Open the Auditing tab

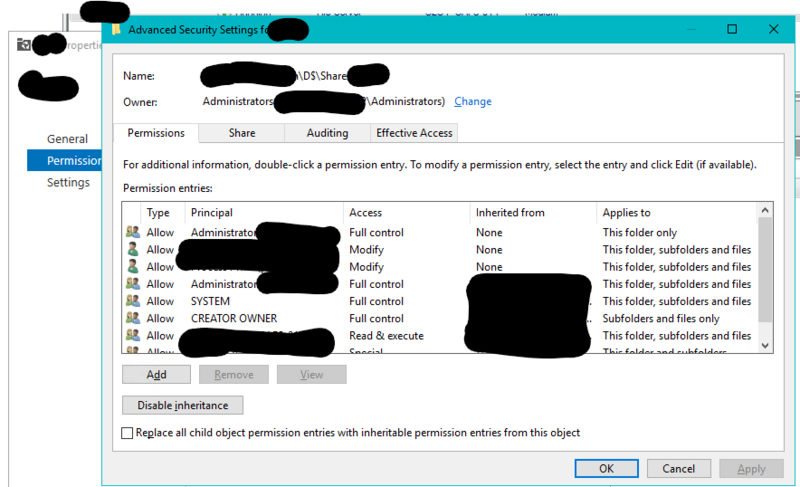(327, 133)
